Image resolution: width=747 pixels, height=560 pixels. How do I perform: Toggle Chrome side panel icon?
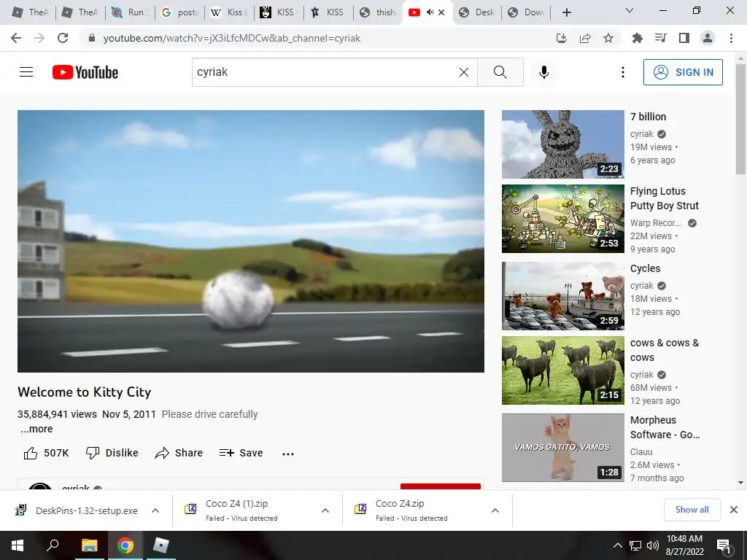(x=684, y=38)
